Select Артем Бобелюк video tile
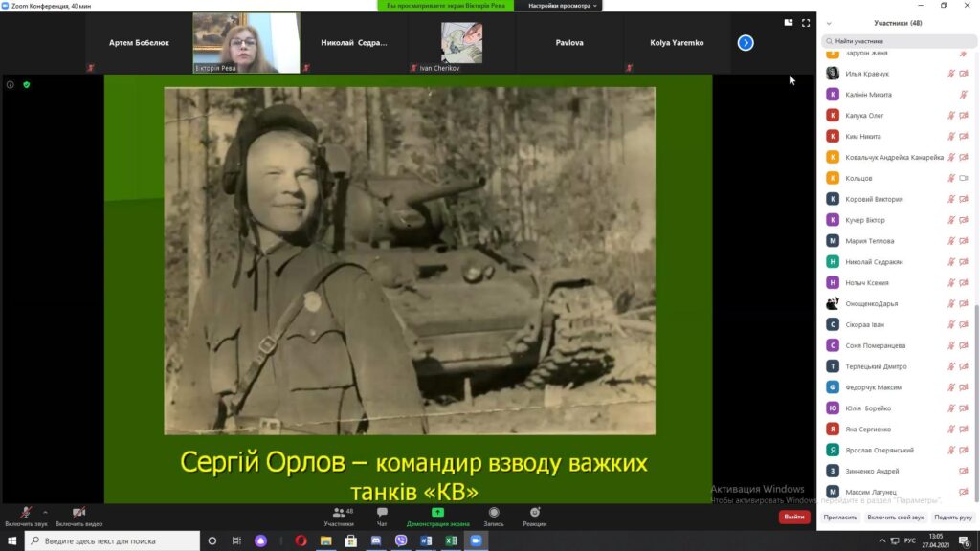The height and width of the screenshot is (551, 980). (139, 42)
